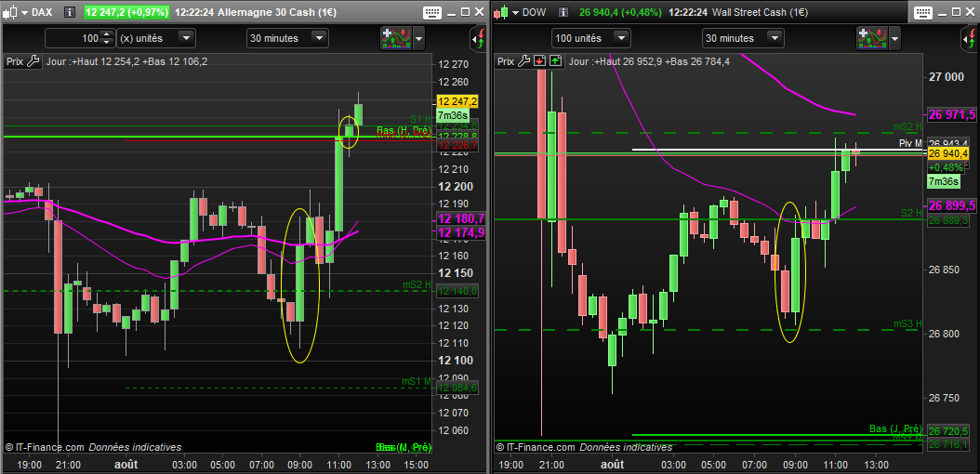Click the DAX quantity field showing 100
Screen dimensions: 980x474
(72, 38)
